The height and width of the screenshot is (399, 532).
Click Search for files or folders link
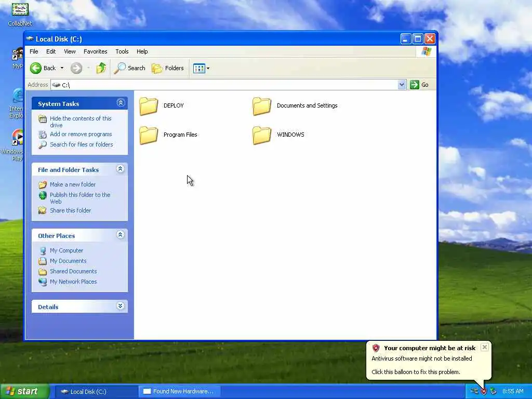tap(82, 144)
